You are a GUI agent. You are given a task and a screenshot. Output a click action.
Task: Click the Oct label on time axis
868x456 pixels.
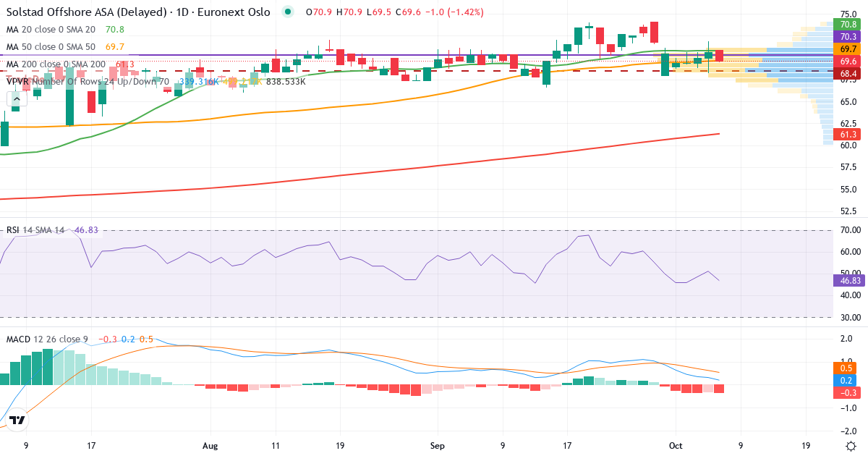click(676, 446)
